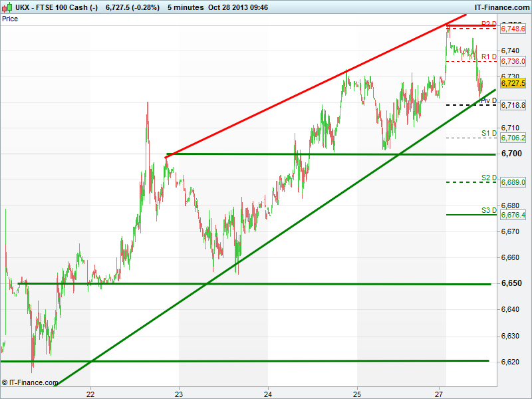Click the 6,718.8 pivot price box

[x=513, y=105]
